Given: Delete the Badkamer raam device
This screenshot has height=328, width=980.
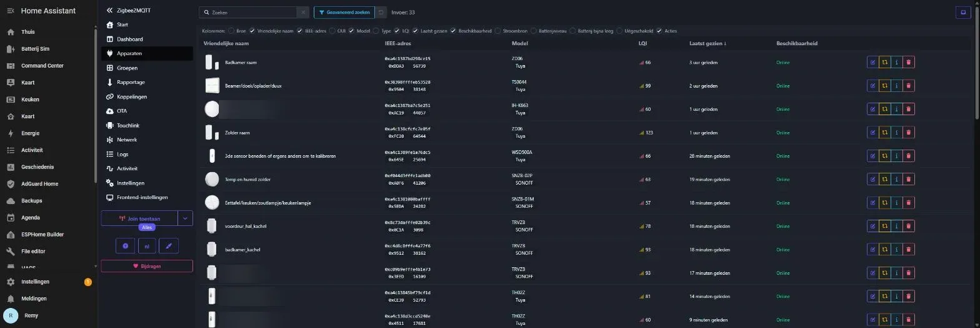Looking at the screenshot, I should (x=908, y=62).
